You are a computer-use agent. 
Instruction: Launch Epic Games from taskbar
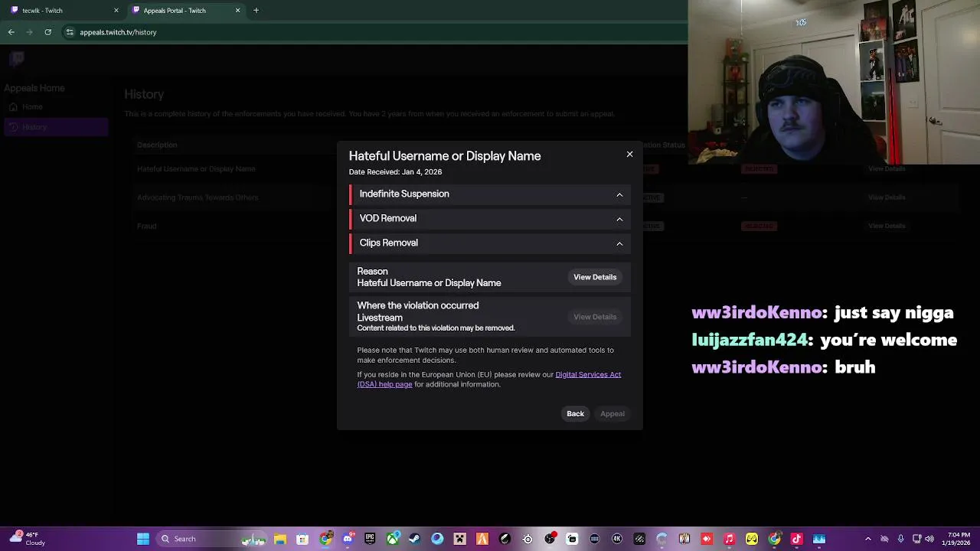(370, 539)
